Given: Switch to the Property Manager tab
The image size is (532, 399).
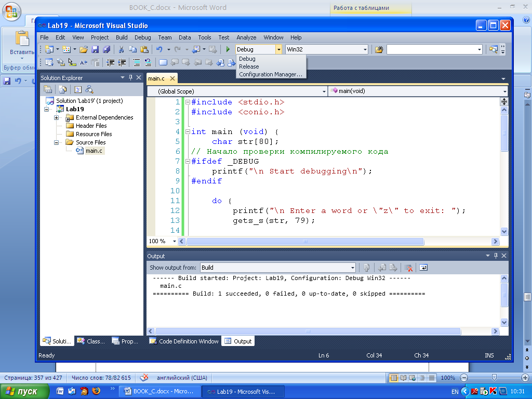Looking at the screenshot, I should [x=125, y=341].
